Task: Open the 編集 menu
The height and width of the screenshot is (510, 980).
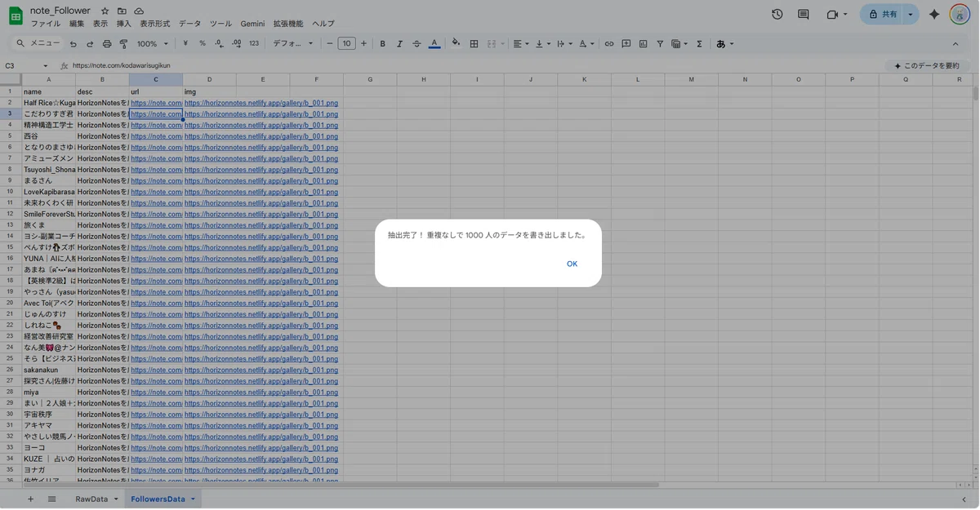Action: click(77, 24)
